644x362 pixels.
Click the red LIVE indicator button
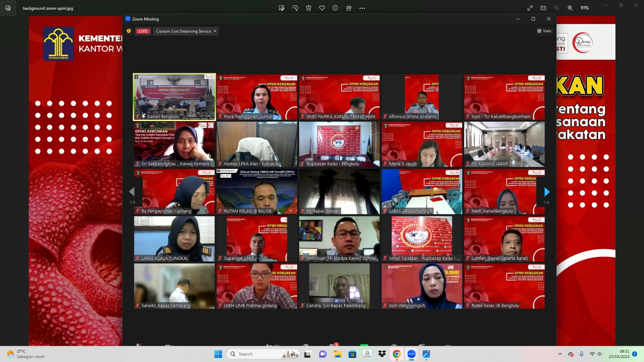[143, 31]
